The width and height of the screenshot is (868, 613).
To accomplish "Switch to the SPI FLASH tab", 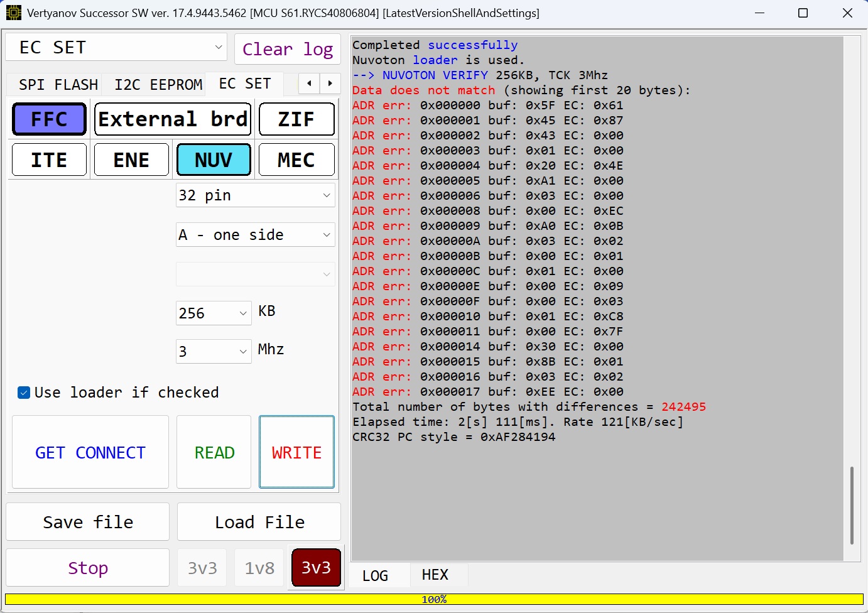I will click(58, 84).
